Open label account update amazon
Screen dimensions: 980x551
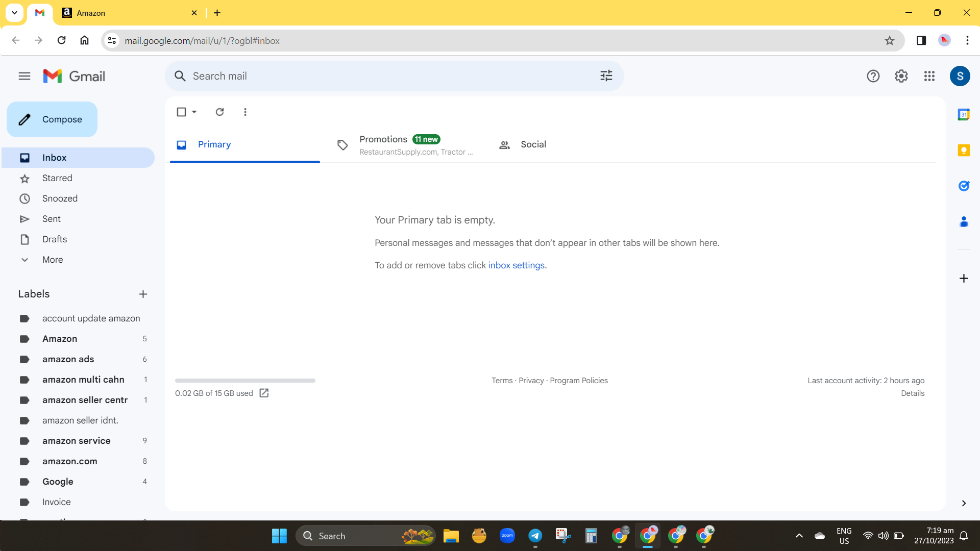tap(78, 318)
